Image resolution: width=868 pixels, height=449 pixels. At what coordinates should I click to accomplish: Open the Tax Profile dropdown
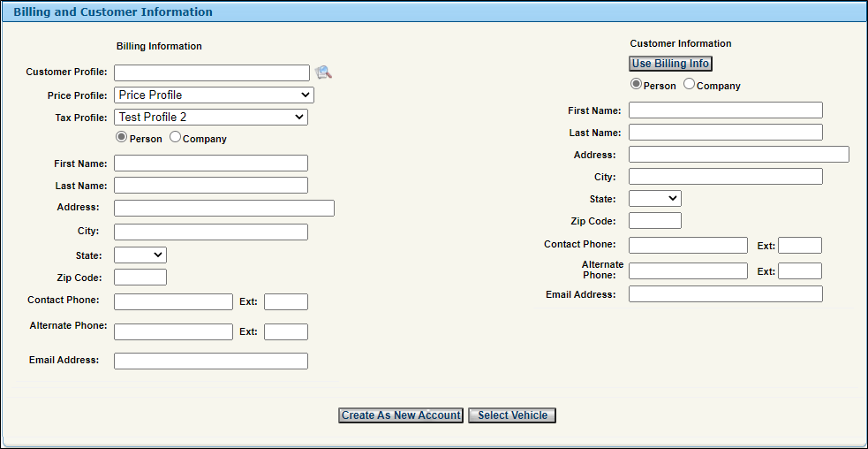point(211,117)
